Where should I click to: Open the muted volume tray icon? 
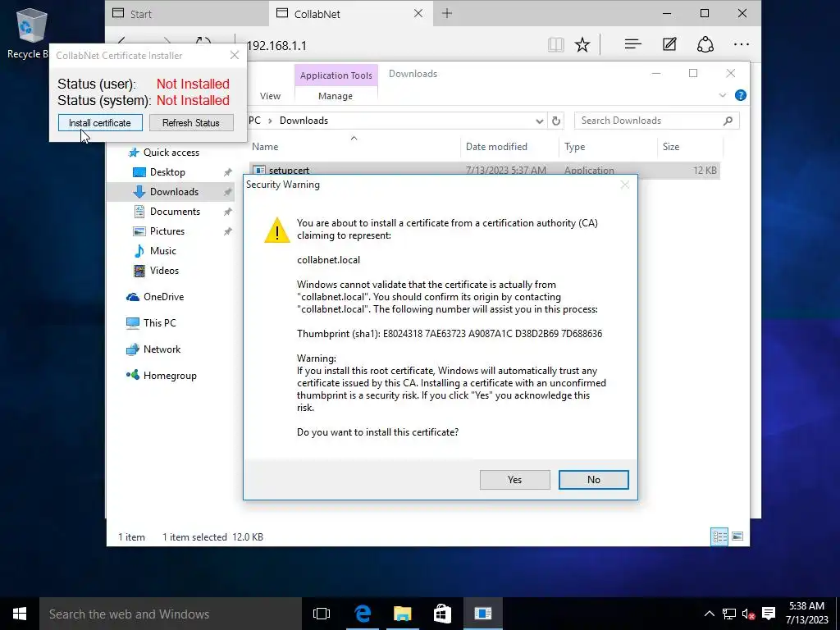(x=748, y=614)
